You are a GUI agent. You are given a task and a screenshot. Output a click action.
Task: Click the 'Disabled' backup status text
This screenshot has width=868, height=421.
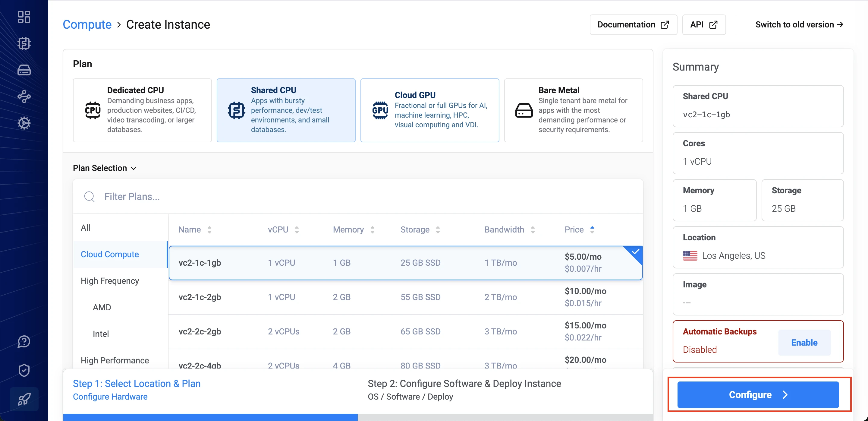pos(700,350)
